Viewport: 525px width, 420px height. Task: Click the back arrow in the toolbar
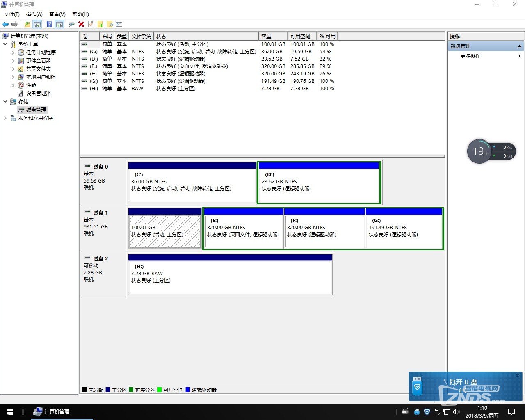5,25
